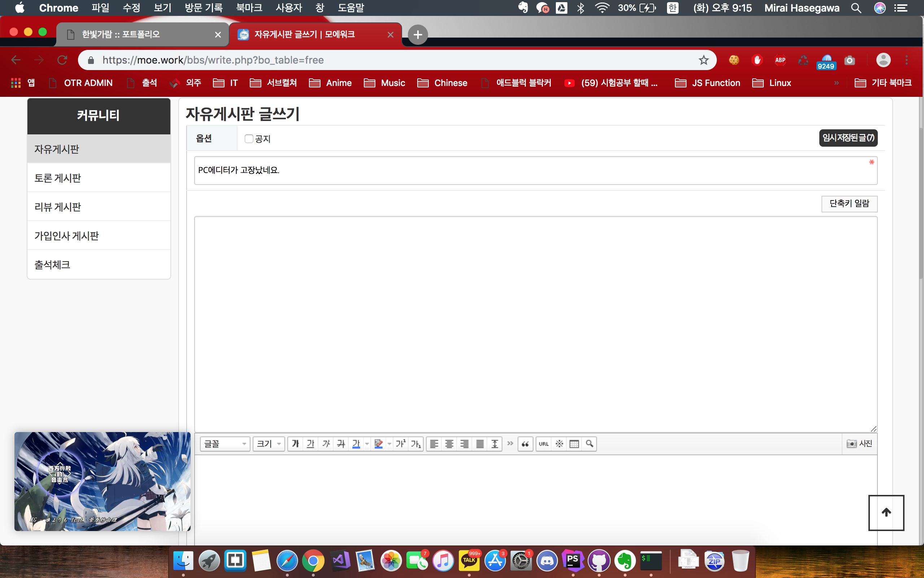
Task: Insert a table using the table icon
Action: click(x=574, y=444)
